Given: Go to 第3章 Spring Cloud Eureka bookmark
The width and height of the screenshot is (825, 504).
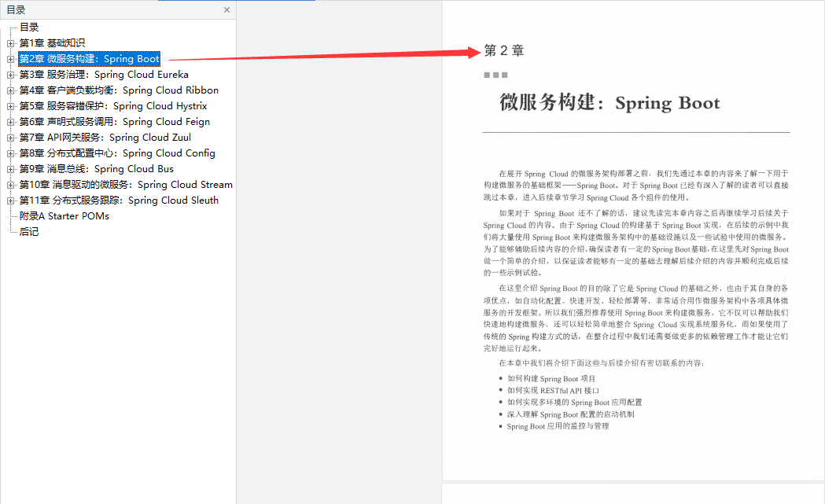Looking at the screenshot, I should tap(104, 75).
